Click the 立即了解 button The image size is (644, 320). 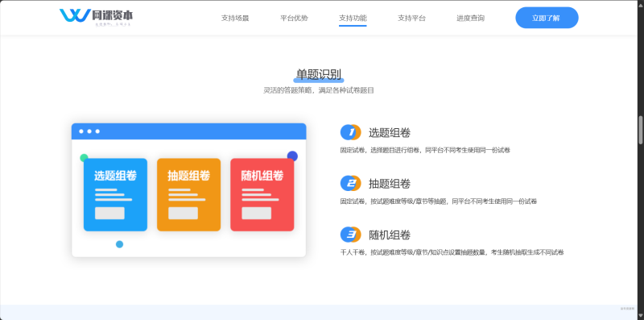pyautogui.click(x=547, y=18)
